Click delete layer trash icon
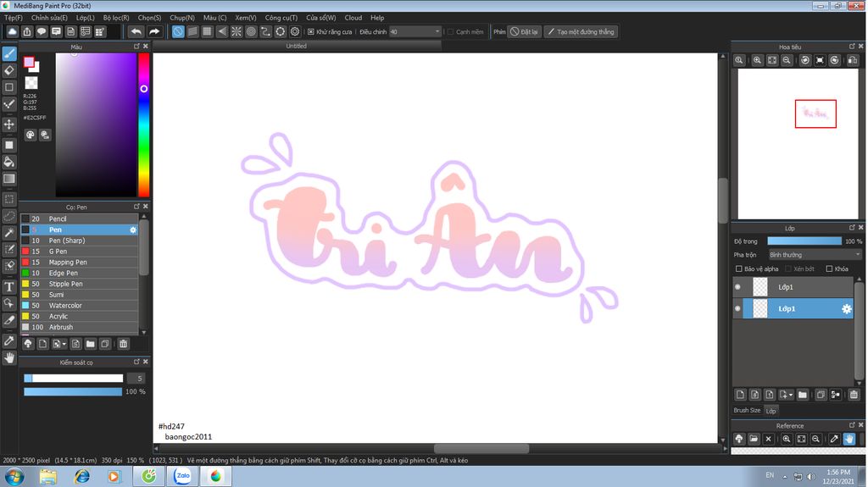The height and width of the screenshot is (487, 868). tap(854, 395)
